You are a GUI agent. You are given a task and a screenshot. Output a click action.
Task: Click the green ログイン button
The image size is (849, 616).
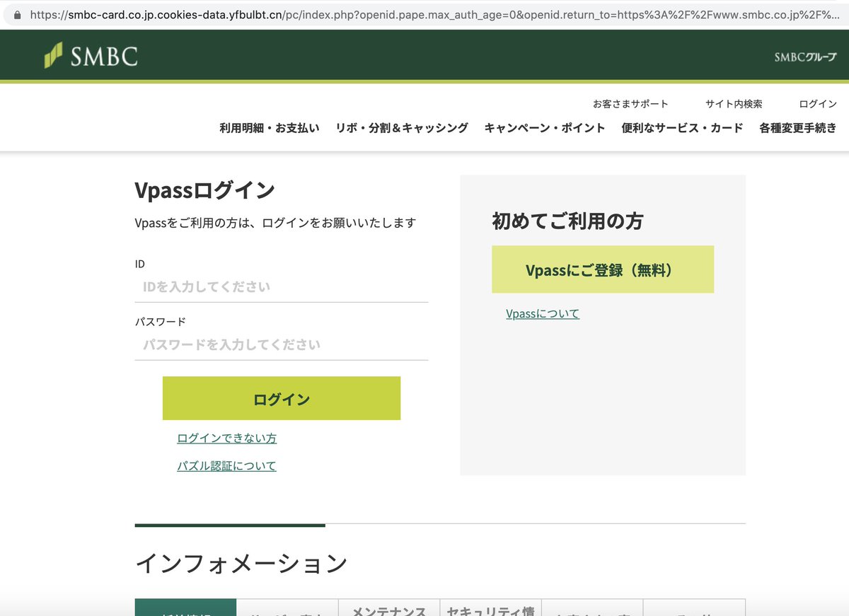point(282,398)
